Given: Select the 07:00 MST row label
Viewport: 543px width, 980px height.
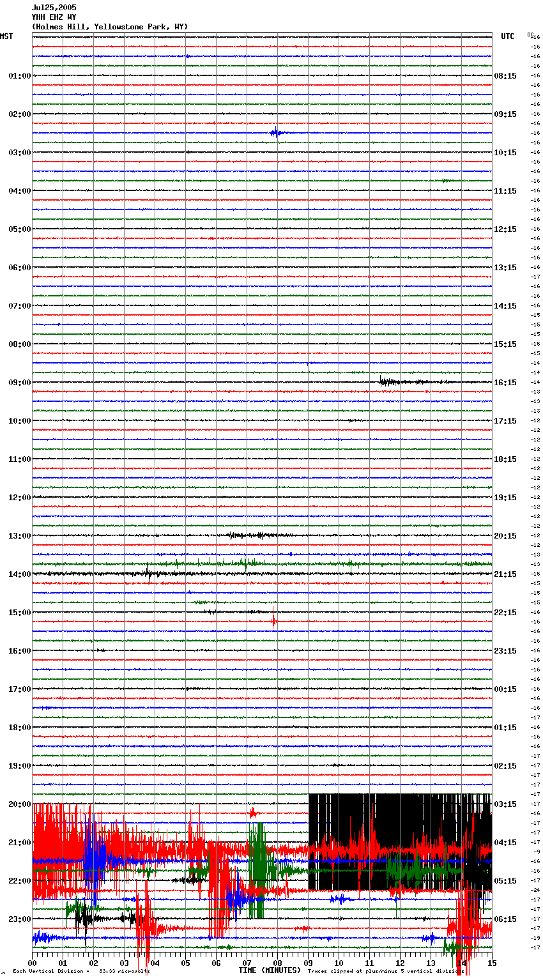Looking at the screenshot, I should coord(19,306).
